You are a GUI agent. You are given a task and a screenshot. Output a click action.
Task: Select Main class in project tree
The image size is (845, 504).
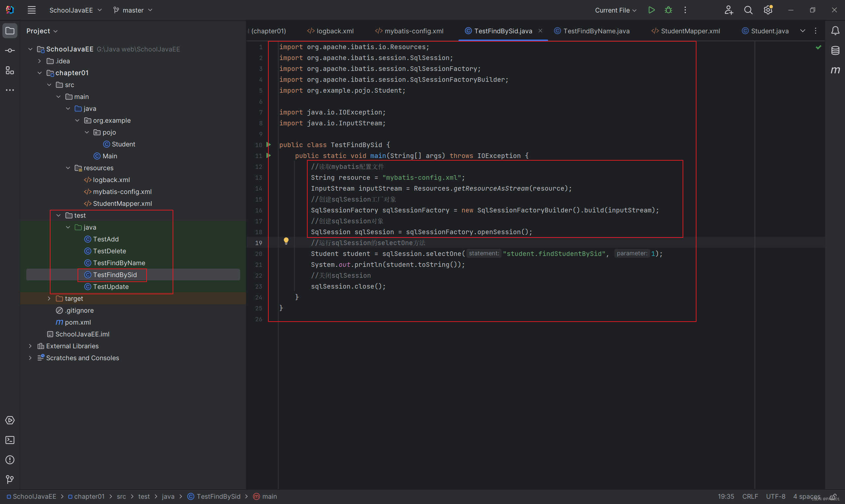(x=105, y=156)
